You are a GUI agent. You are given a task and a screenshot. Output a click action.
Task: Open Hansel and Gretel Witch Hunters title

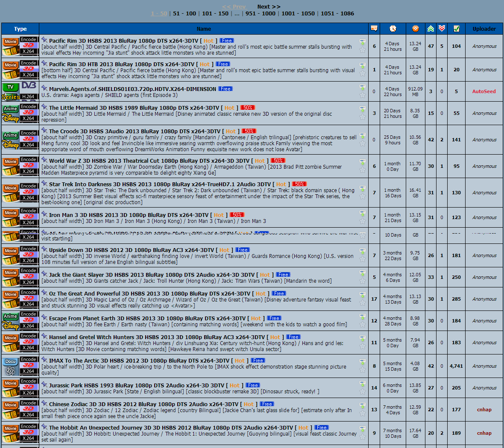(157, 337)
